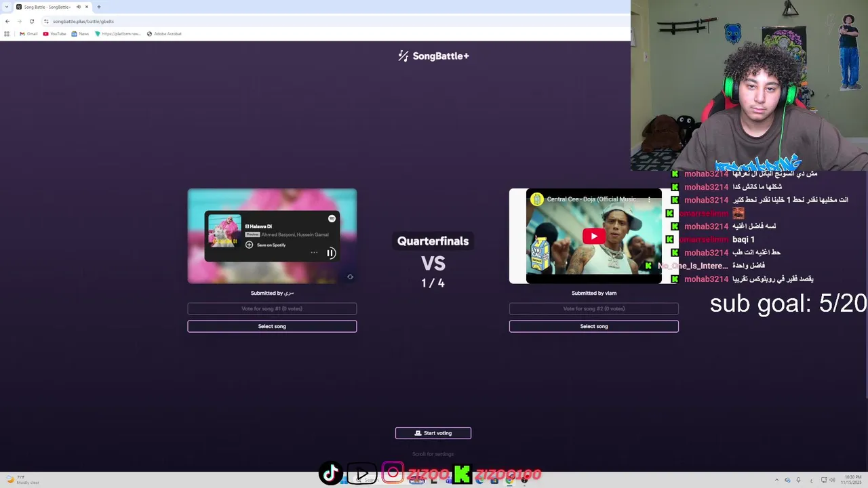Click Vote for song #2 button
Image resolution: width=868 pixels, height=488 pixels.
point(593,308)
